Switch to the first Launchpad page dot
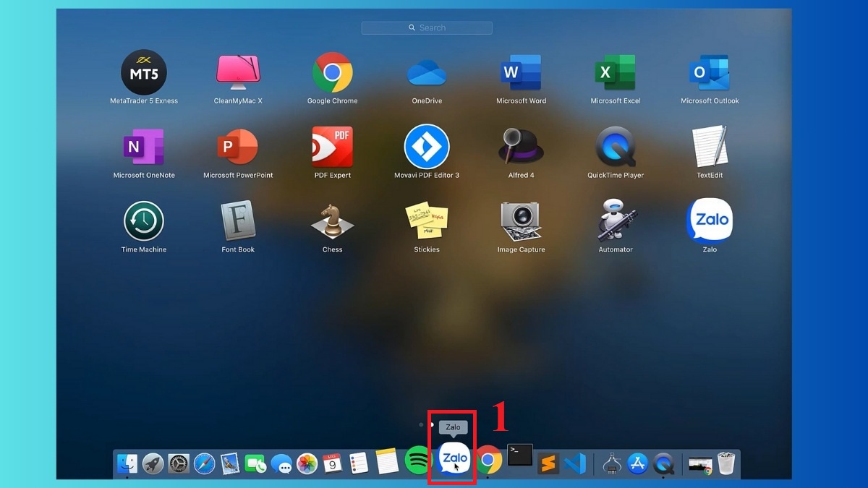Image resolution: width=868 pixels, height=488 pixels. pos(421,424)
